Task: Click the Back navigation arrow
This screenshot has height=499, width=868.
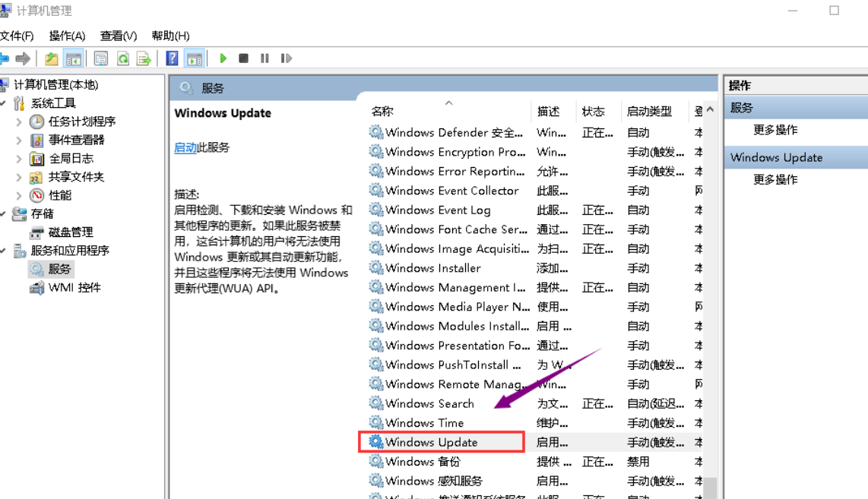Action: pyautogui.click(x=5, y=58)
